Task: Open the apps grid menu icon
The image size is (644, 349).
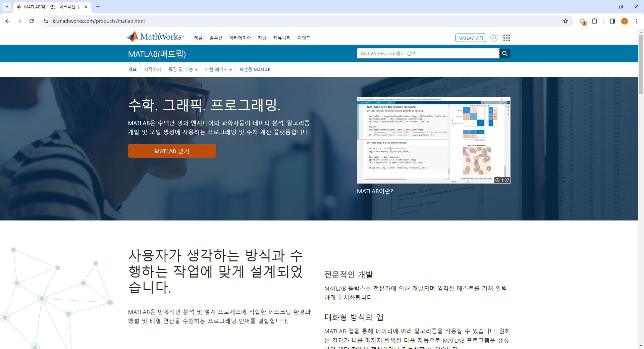Action: coord(506,38)
